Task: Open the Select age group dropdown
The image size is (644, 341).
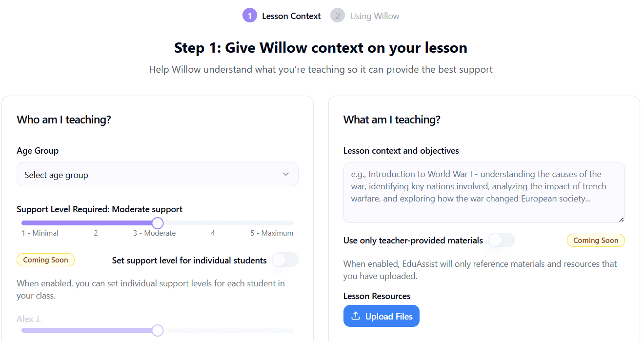Action: [157, 174]
